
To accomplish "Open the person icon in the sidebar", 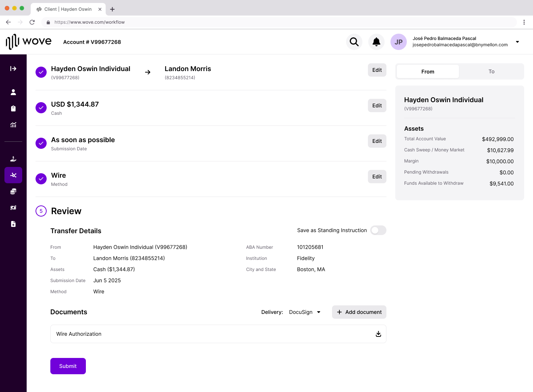I will coord(13,92).
